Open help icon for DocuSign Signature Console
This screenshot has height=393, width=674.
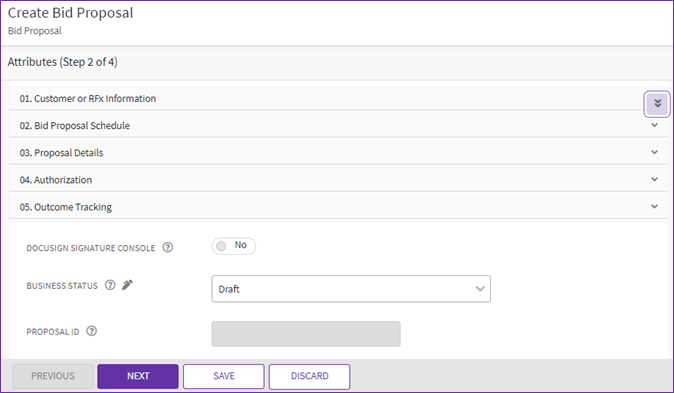tap(168, 247)
